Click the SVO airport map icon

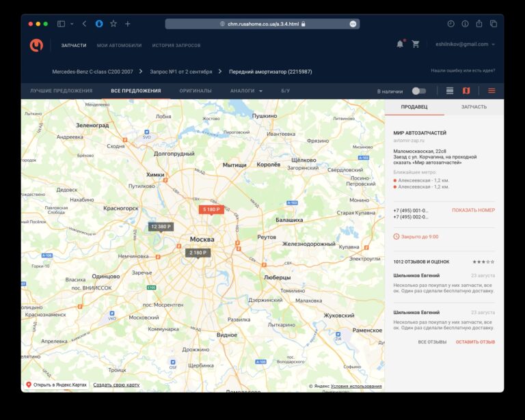pyautogui.click(x=147, y=132)
